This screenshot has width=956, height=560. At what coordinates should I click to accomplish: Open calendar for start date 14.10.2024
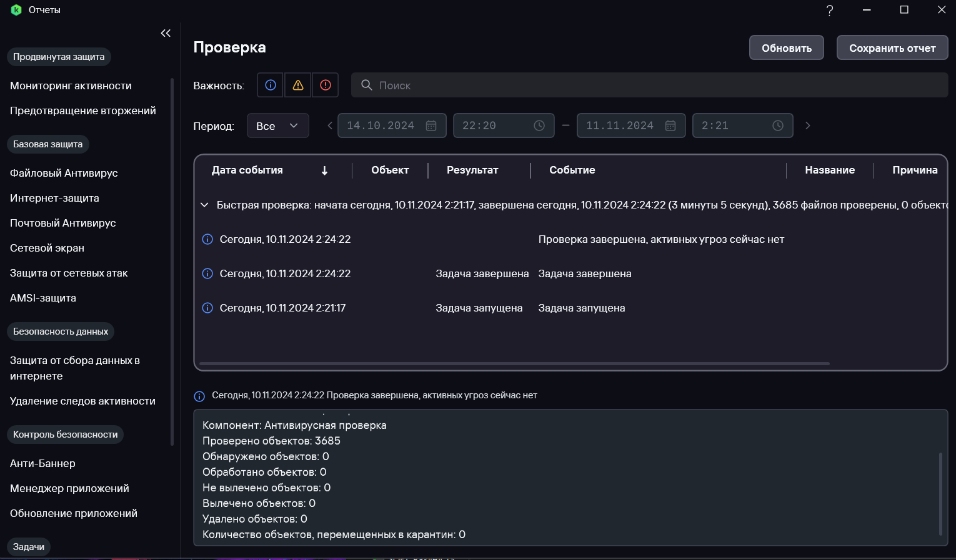431,125
